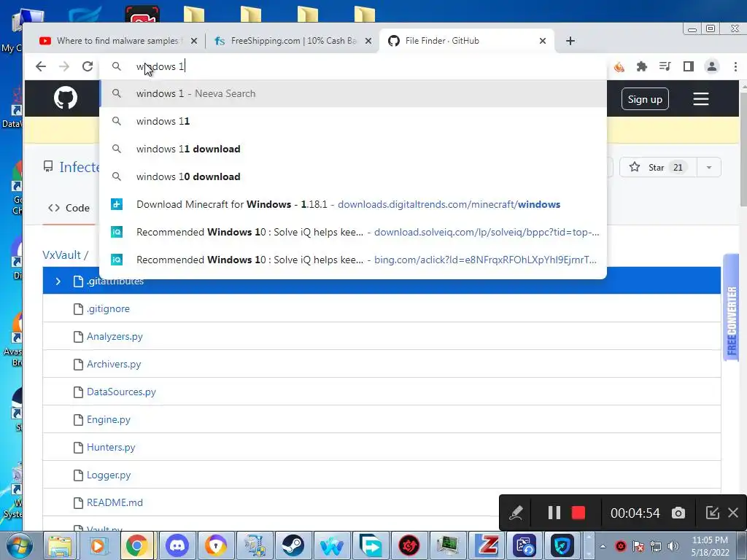Open the Chrome three-dot menu
This screenshot has width=747, height=560.
point(735,66)
